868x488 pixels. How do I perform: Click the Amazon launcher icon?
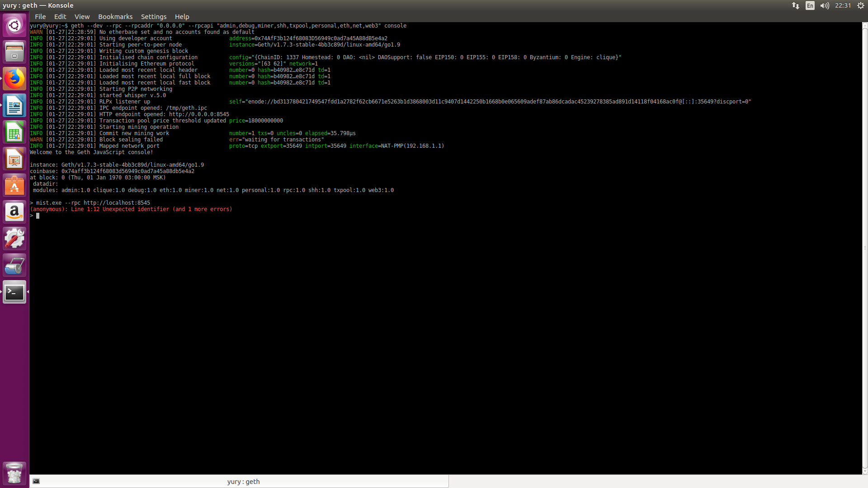point(14,212)
